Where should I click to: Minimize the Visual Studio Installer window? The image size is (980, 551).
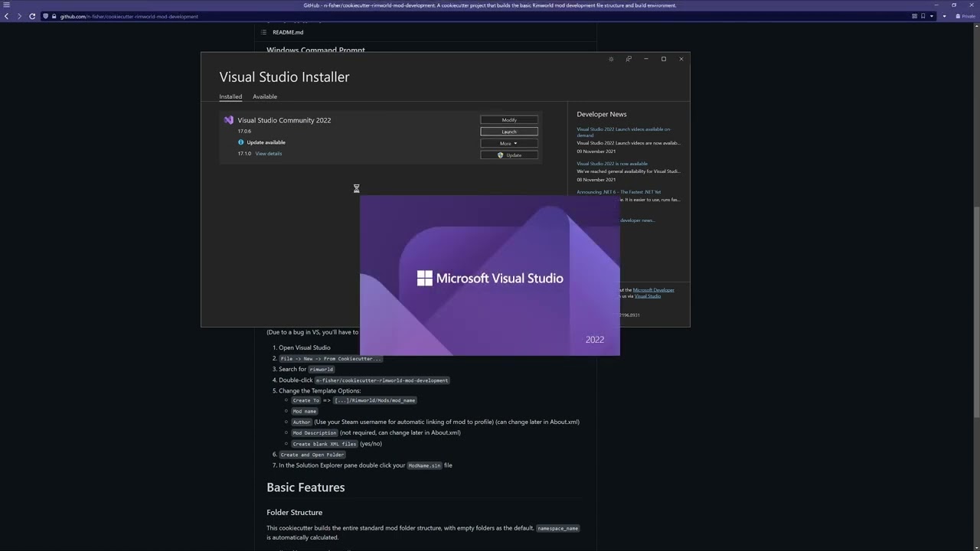tap(646, 59)
